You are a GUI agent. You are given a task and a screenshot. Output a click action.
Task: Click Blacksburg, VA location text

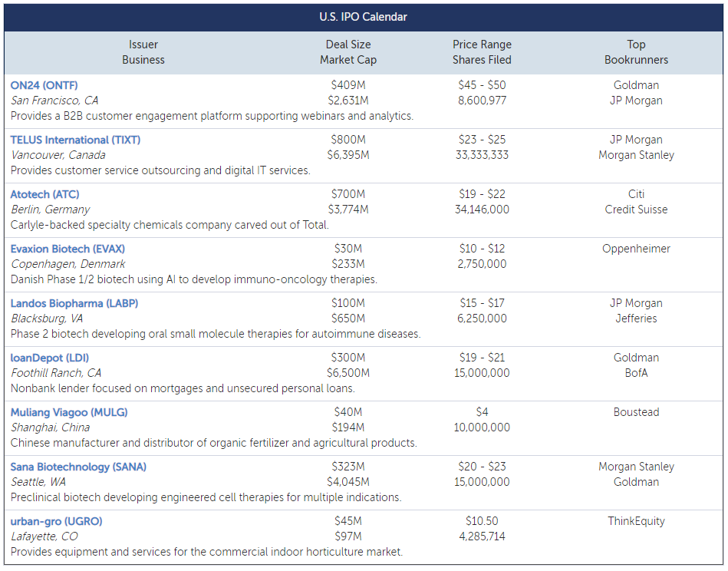click(x=47, y=319)
